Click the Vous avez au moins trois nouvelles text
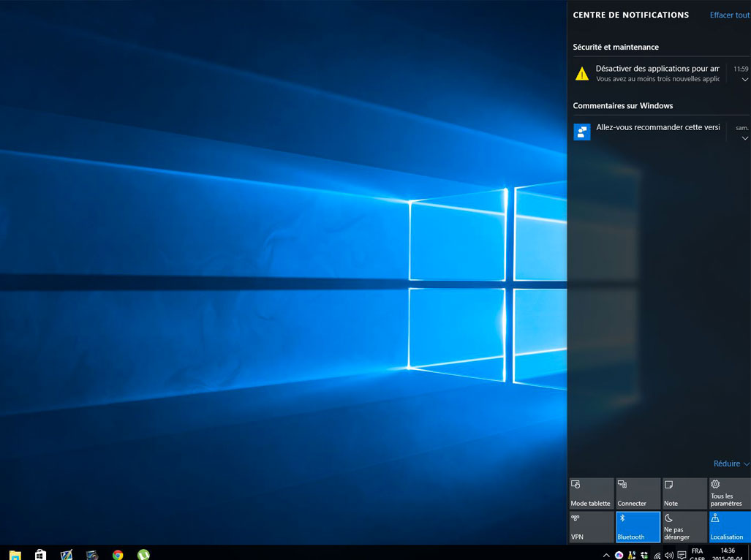Viewport: 751px width, 560px height. click(x=657, y=79)
